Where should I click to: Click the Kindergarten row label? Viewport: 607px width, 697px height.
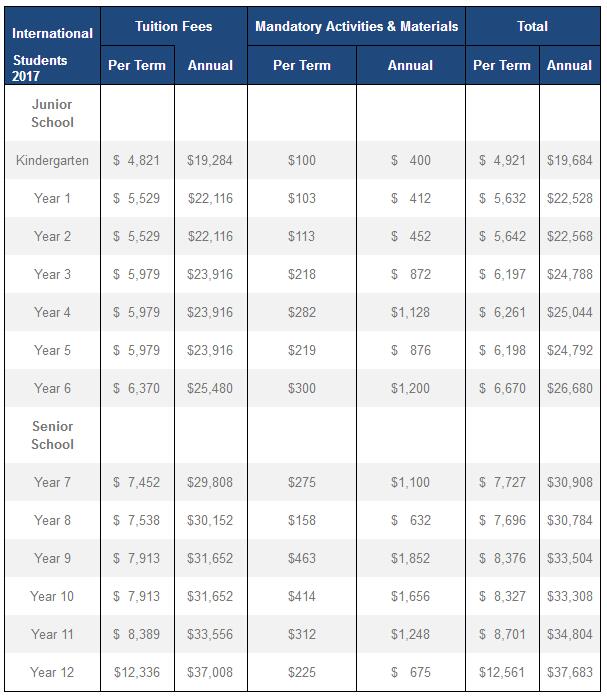coord(52,160)
